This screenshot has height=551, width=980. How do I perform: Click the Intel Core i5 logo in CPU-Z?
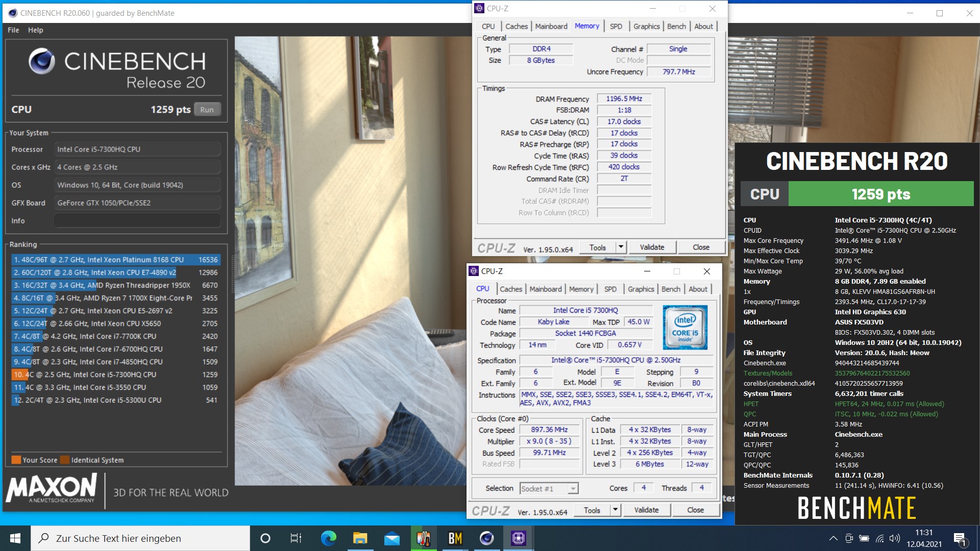(685, 327)
